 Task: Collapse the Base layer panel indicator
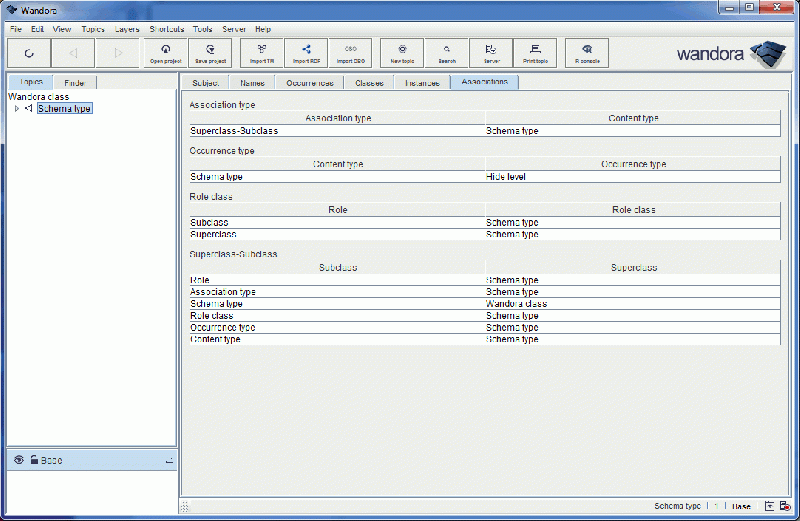pos(168,460)
